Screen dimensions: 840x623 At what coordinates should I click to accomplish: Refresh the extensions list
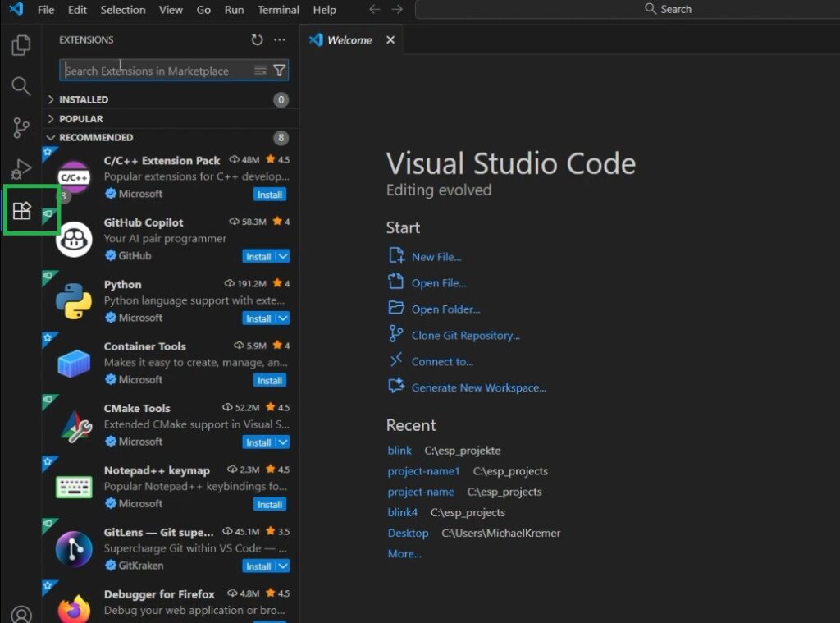[257, 39]
